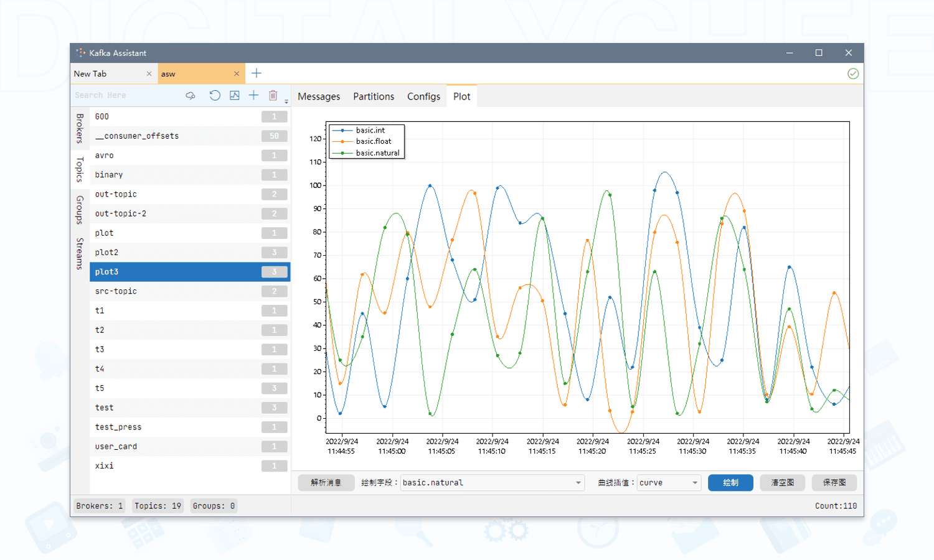Open a new connection tab with plus
The height and width of the screenshot is (560, 934).
257,73
